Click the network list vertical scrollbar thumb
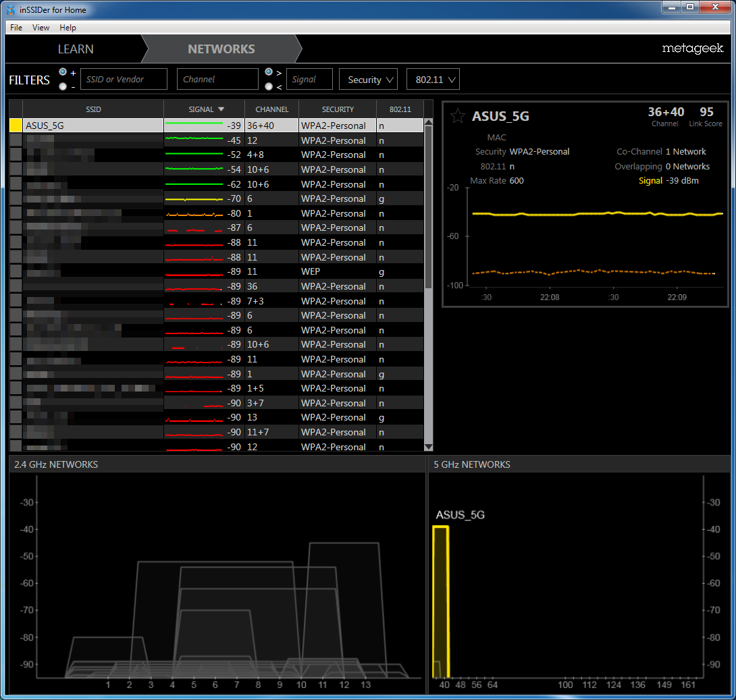This screenshot has width=736, height=700. pyautogui.click(x=428, y=207)
